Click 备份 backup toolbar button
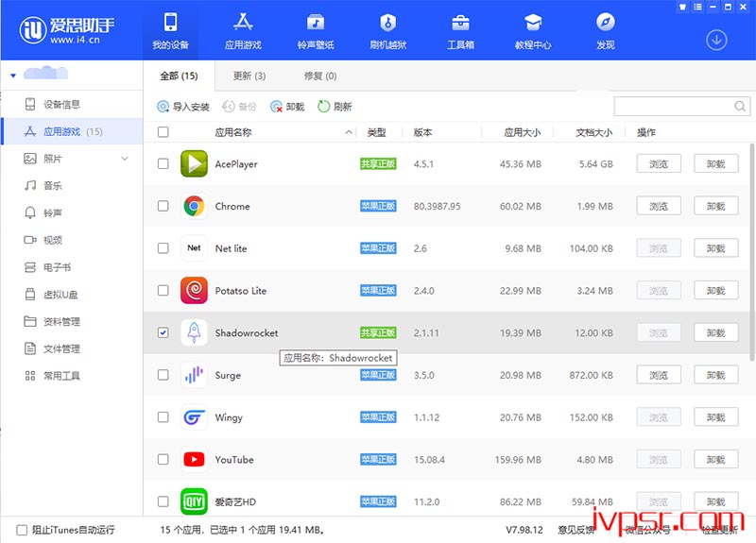The width and height of the screenshot is (756, 543). (x=239, y=107)
